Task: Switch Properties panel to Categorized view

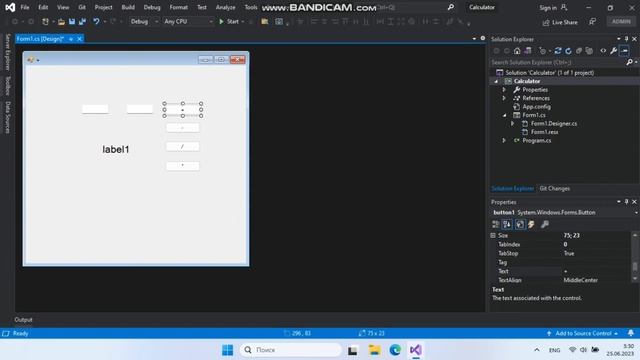Action: (496, 224)
